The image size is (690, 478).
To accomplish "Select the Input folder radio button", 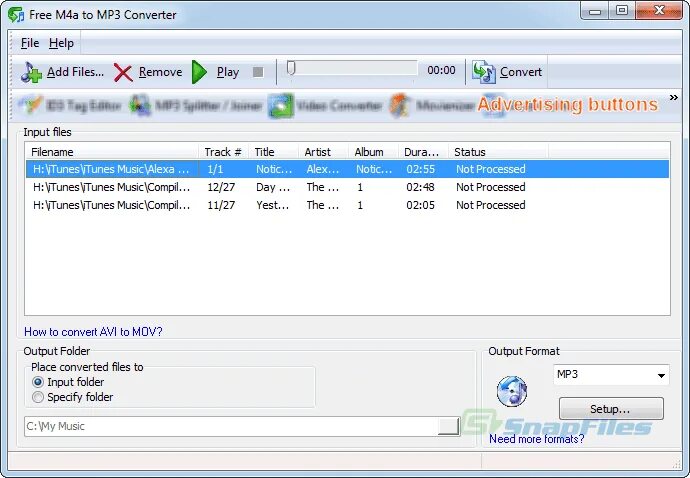I will [38, 382].
